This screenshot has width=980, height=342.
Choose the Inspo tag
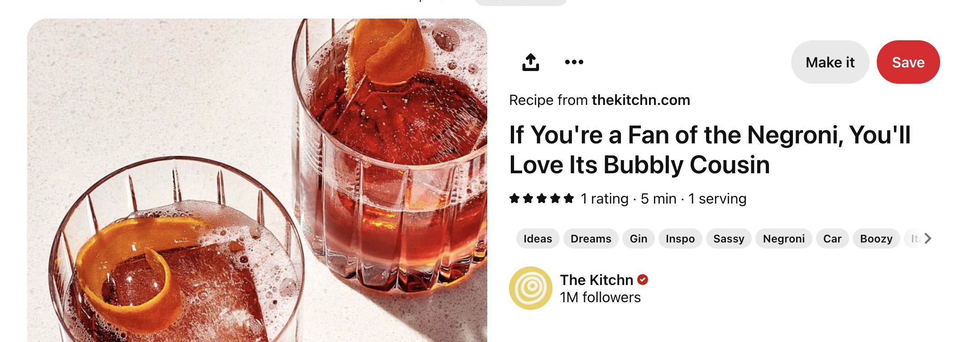click(680, 238)
